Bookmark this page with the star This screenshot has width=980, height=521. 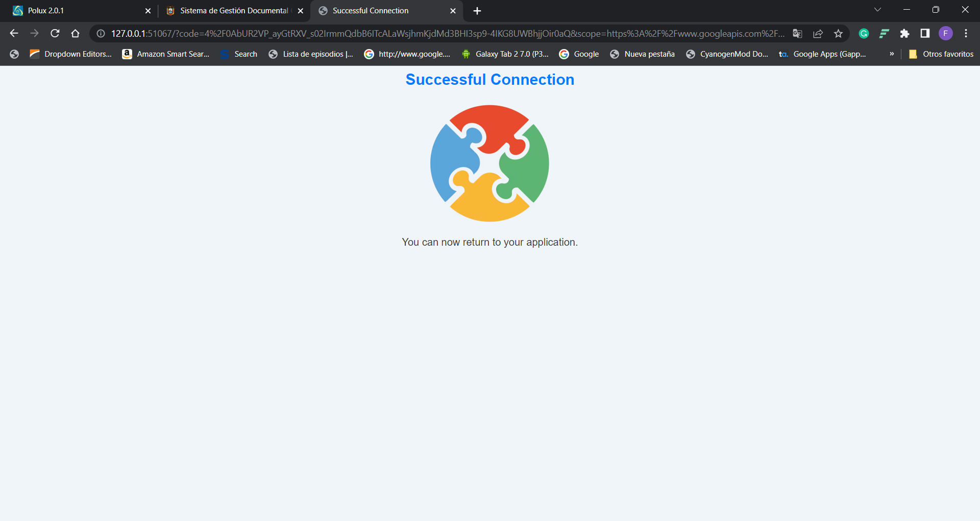838,33
